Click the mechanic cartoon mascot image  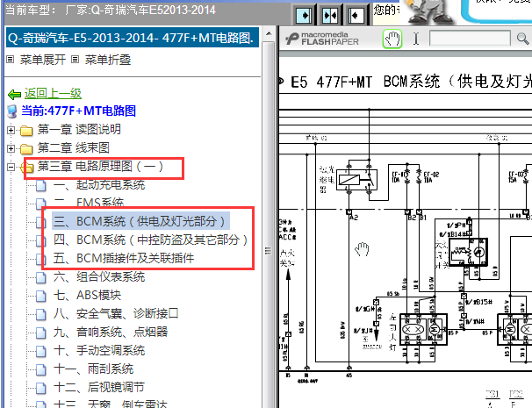click(x=429, y=12)
